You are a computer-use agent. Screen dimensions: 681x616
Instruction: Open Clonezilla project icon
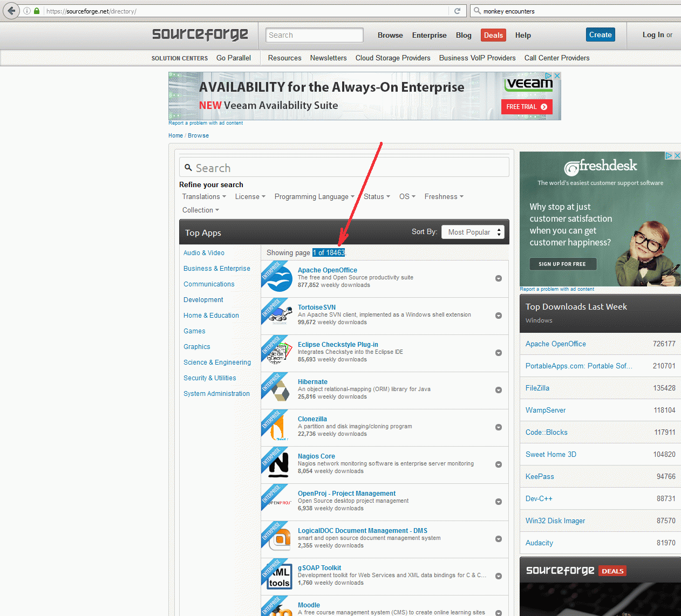(x=278, y=428)
